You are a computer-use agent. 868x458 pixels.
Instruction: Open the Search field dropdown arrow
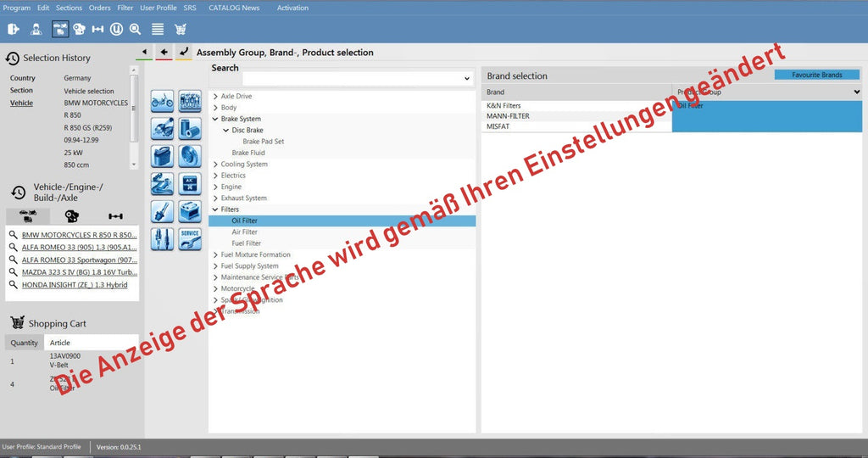[x=467, y=79]
